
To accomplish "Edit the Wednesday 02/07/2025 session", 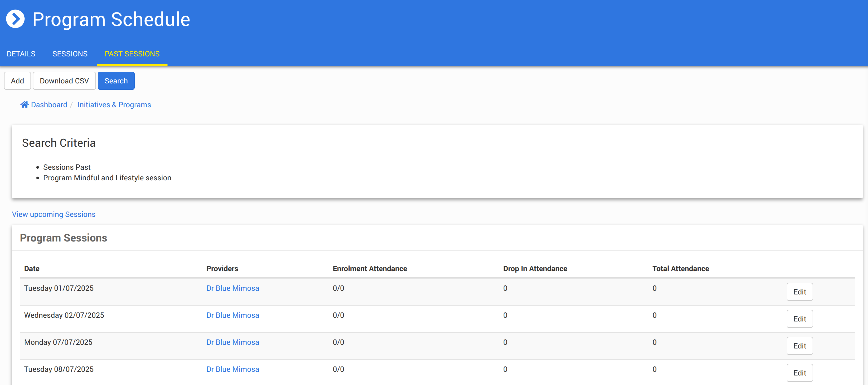I will (x=799, y=319).
